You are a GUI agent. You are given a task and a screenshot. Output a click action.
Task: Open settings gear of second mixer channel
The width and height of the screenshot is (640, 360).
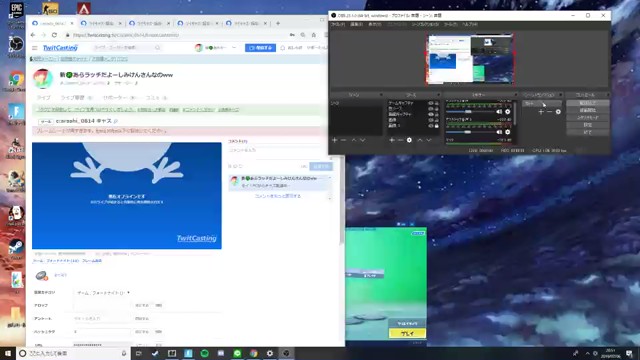[508, 132]
